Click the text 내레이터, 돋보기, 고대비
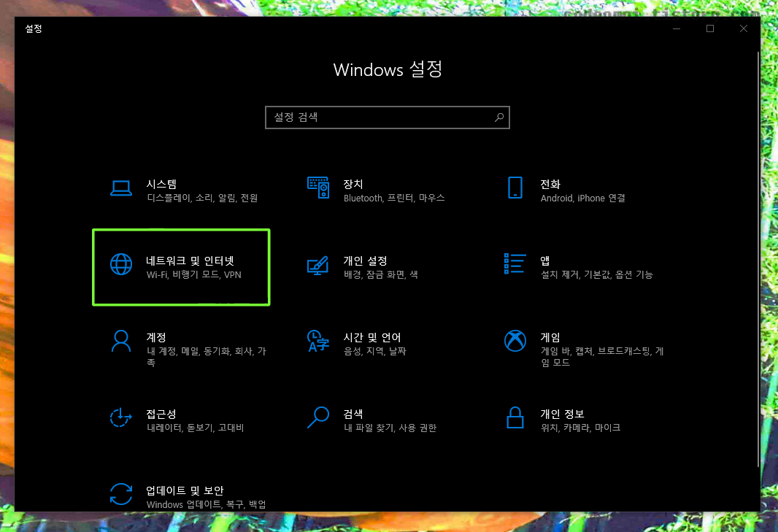The height and width of the screenshot is (532, 778). click(x=196, y=428)
